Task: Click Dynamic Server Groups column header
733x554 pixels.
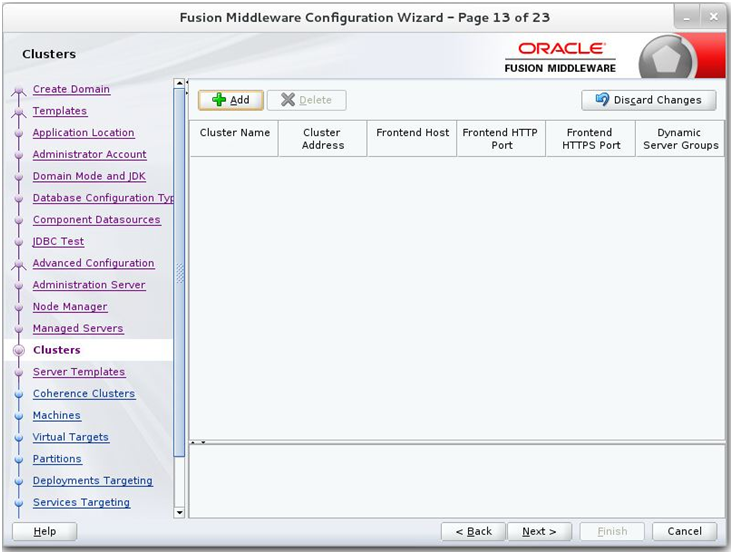Action: tap(680, 138)
